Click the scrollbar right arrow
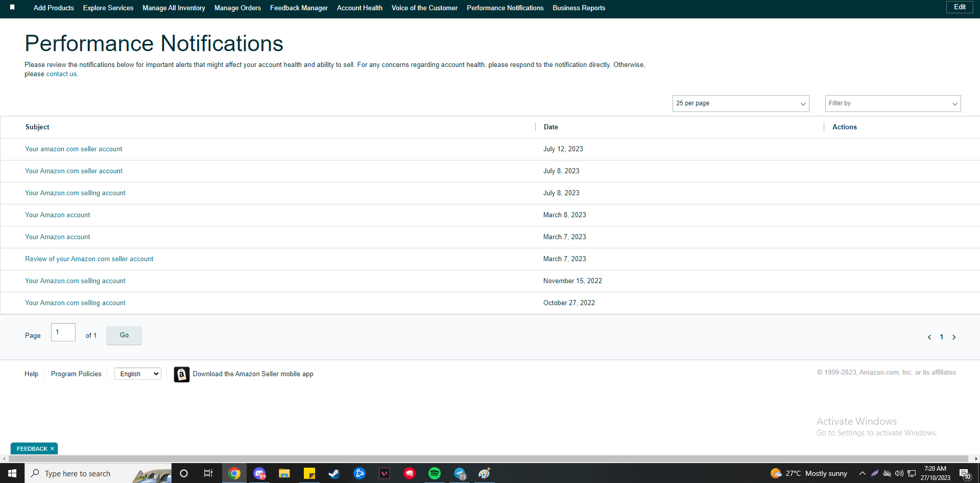Screen dimensions: 980x483 point(976,459)
